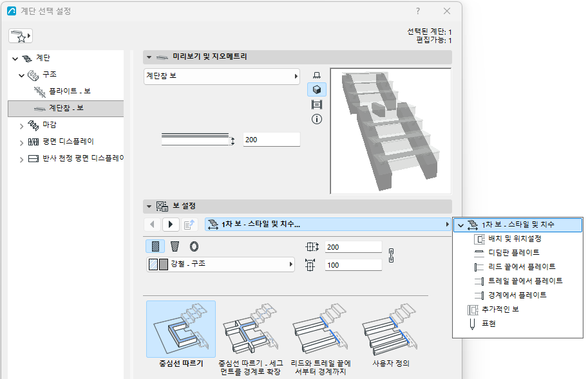Click the beam width dimension icon
This screenshot has height=379, width=588.
[312, 247]
